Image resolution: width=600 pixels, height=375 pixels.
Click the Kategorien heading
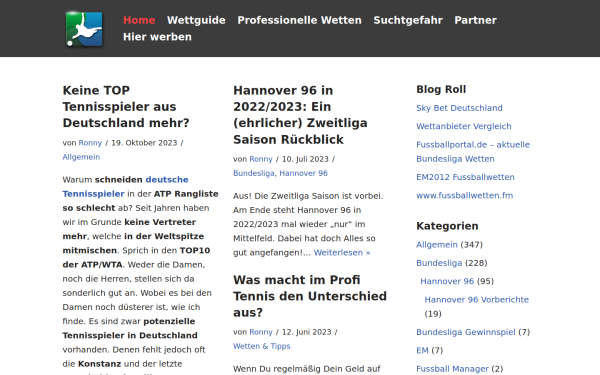[x=447, y=226]
